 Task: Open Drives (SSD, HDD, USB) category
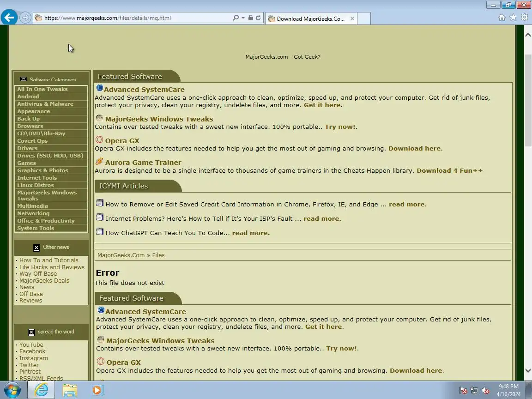(x=51, y=156)
